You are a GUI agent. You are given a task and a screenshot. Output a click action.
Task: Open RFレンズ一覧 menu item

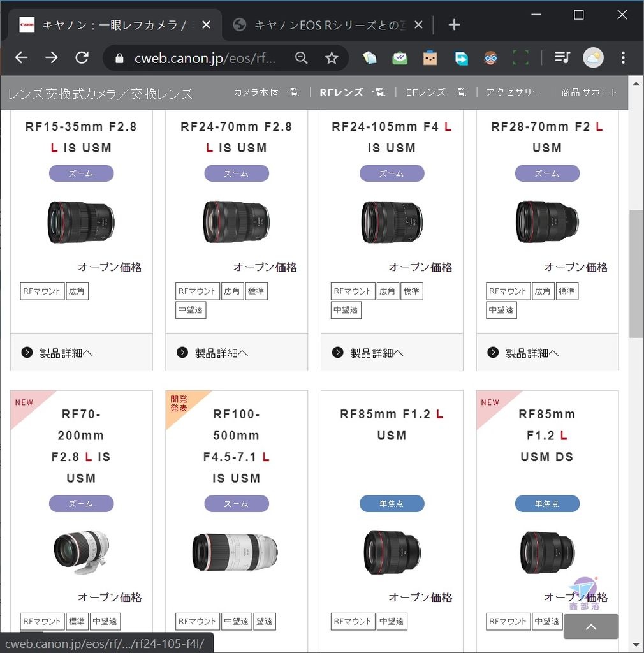352,92
